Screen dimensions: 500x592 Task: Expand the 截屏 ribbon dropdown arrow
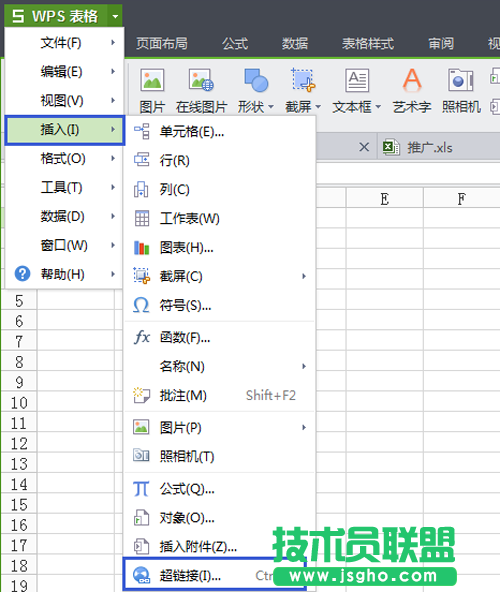tap(318, 107)
